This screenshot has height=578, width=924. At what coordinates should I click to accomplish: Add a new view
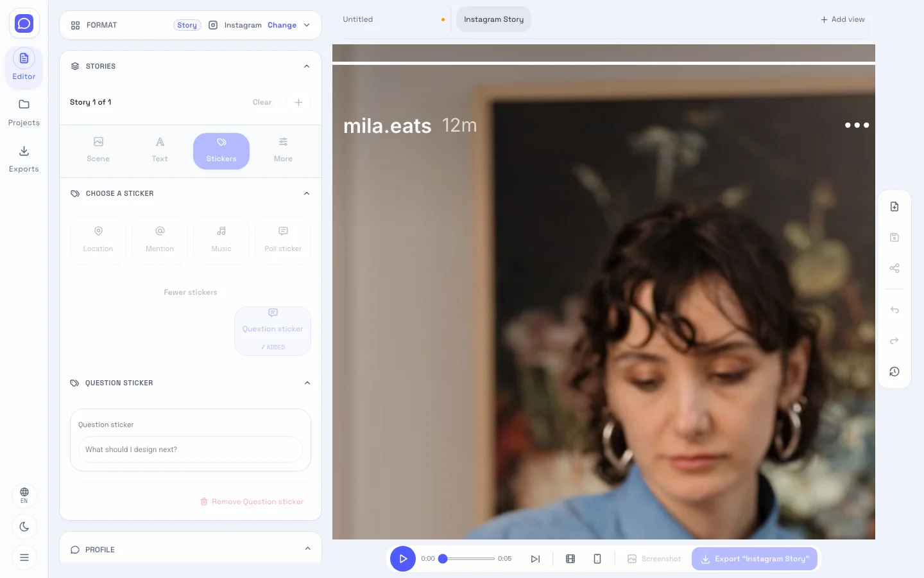[843, 19]
